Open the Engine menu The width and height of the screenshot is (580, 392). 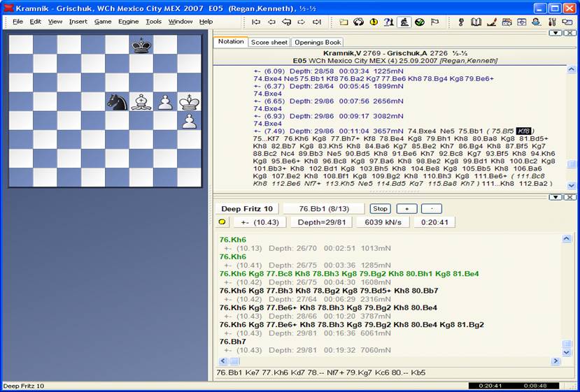[x=128, y=22]
